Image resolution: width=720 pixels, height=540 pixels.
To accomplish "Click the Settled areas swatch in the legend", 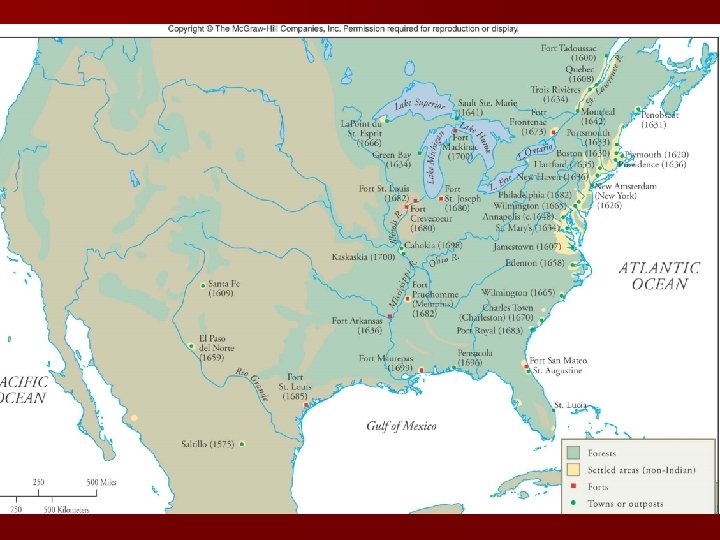I will [574, 469].
